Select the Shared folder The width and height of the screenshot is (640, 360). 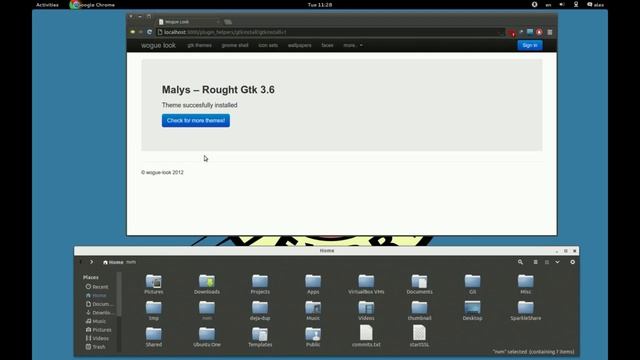pos(153,337)
